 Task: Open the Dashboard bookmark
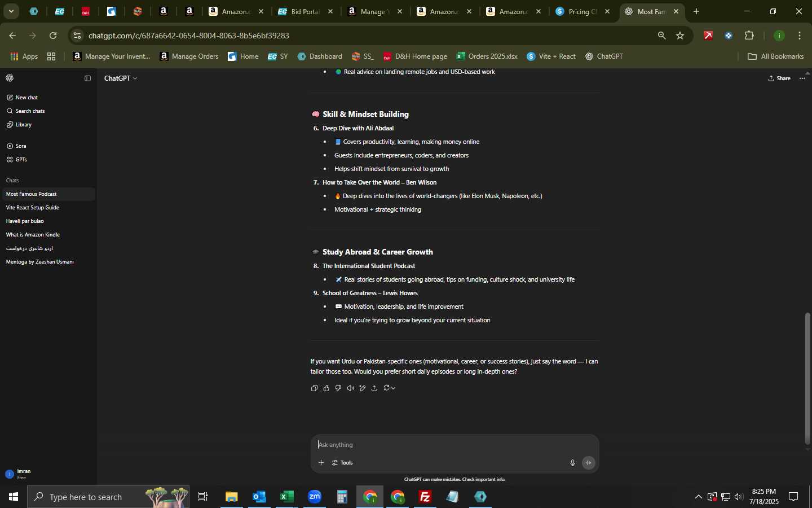(320, 56)
